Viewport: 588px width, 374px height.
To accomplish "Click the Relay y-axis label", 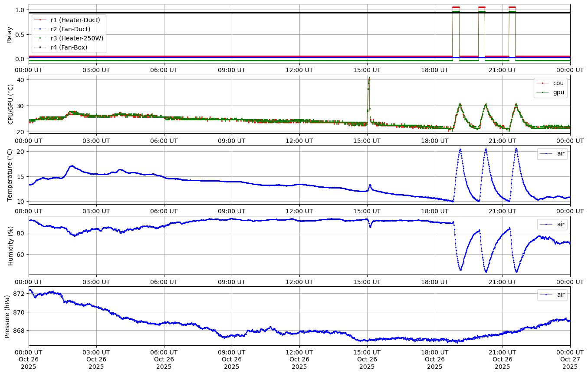I will coord(9,34).
